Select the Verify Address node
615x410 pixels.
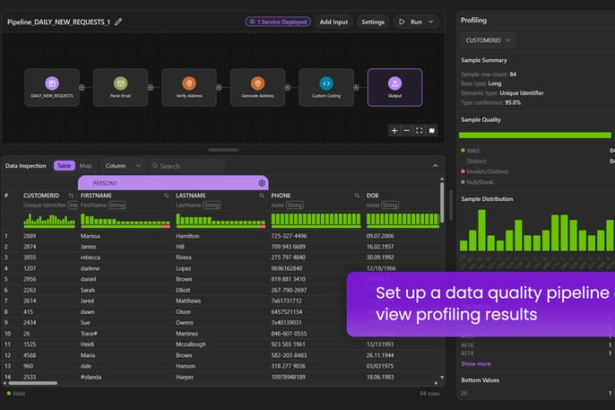tap(189, 87)
